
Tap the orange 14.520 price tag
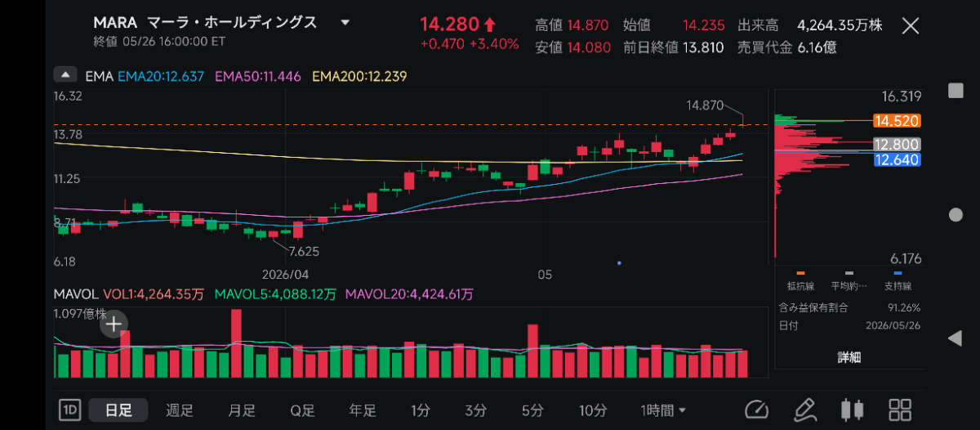(x=897, y=121)
